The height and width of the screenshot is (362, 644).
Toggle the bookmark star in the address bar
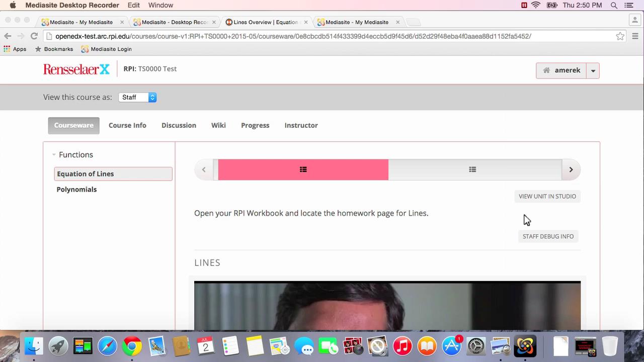click(x=620, y=36)
